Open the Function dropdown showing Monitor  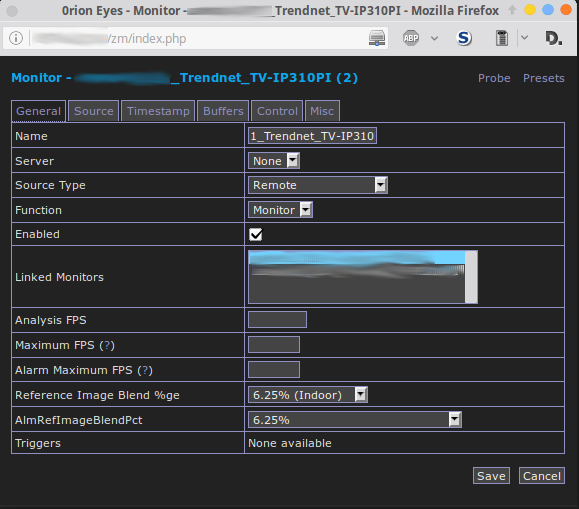point(280,210)
